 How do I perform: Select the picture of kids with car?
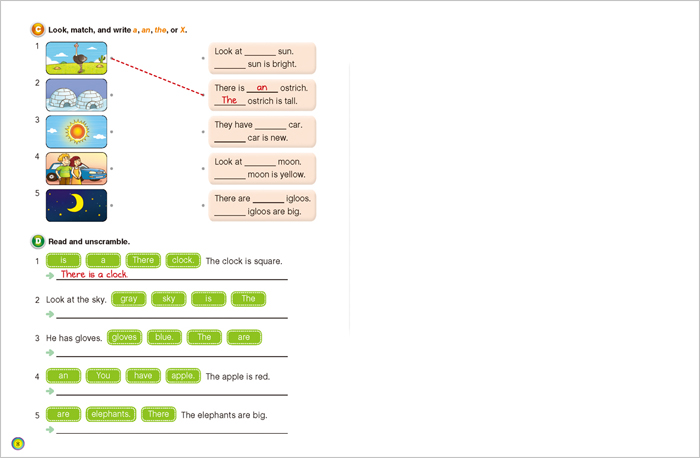76,169
